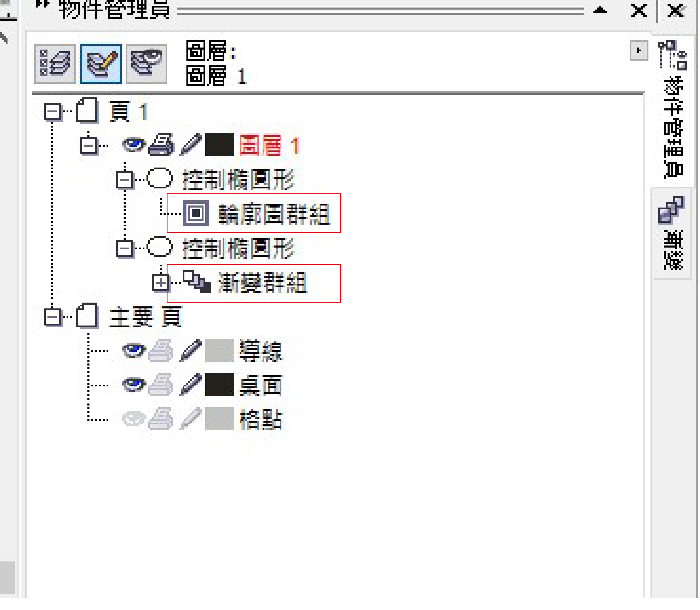This screenshot has height=610, width=700.
Task: Select the 漸變群組 blend group
Action: (263, 283)
